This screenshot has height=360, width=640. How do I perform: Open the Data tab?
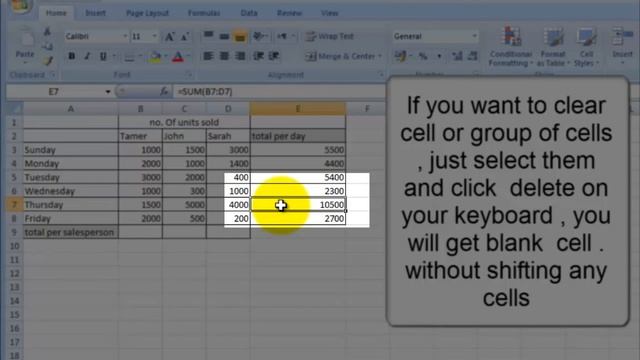click(x=249, y=13)
